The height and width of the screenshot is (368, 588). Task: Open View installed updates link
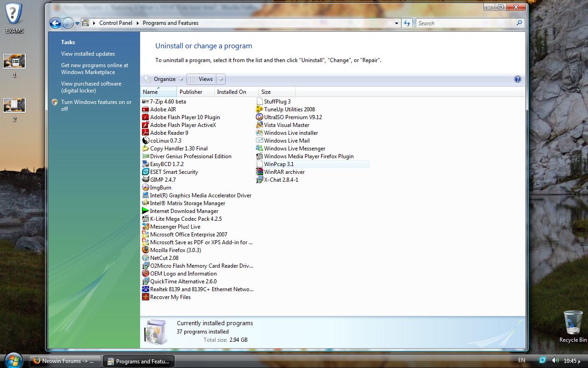coord(88,54)
